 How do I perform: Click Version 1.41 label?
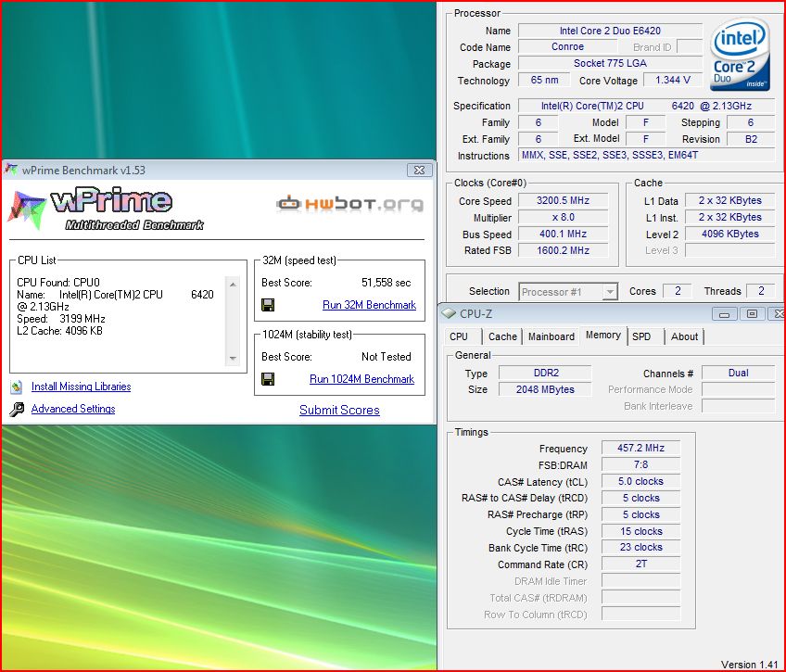click(750, 665)
